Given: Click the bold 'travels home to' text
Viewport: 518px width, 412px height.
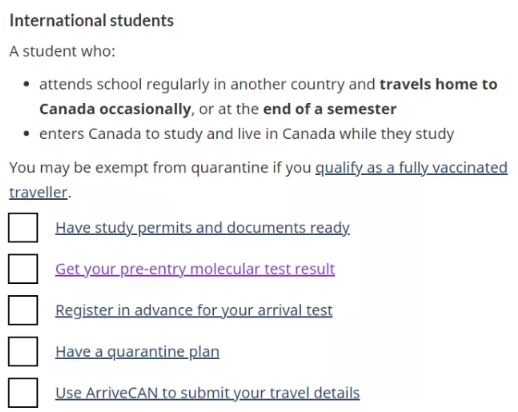Looking at the screenshot, I should click(438, 84).
